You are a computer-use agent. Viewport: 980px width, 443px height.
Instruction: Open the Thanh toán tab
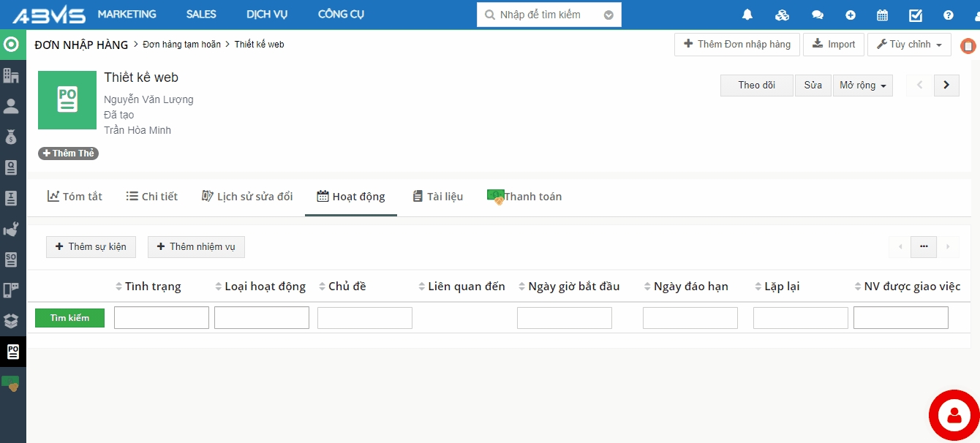pyautogui.click(x=524, y=196)
